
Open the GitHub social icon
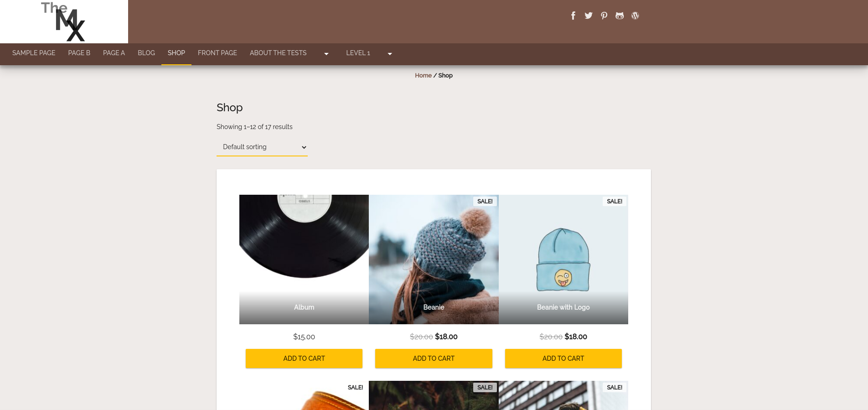click(620, 16)
